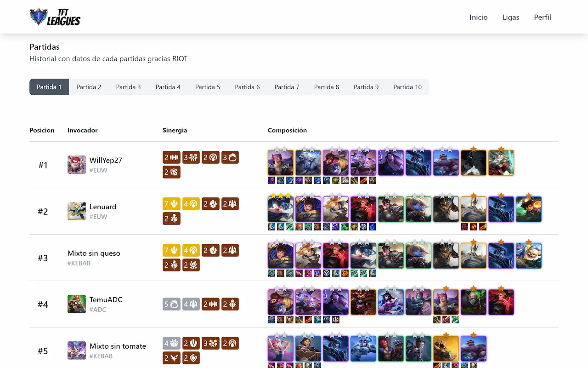Click Mixto sin tomate's summoner avatar icon
Image resolution: width=588 pixels, height=368 pixels.
click(76, 351)
